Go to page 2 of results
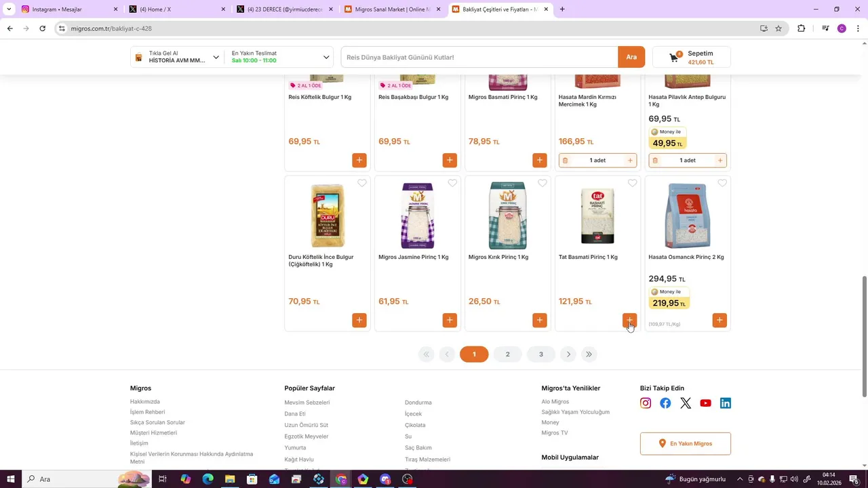The height and width of the screenshot is (488, 868). [x=507, y=354]
